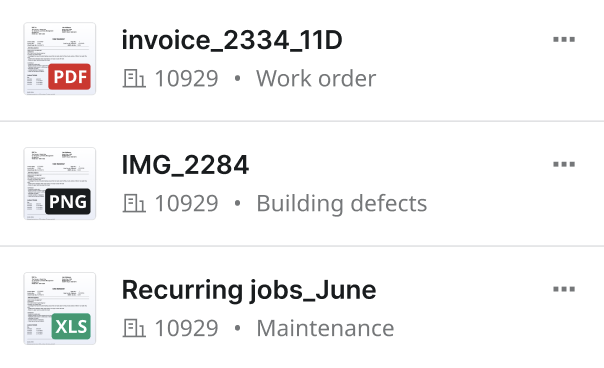This screenshot has width=604, height=368.
Task: Select the Recurring jobs_June file name
Action: click(x=249, y=290)
